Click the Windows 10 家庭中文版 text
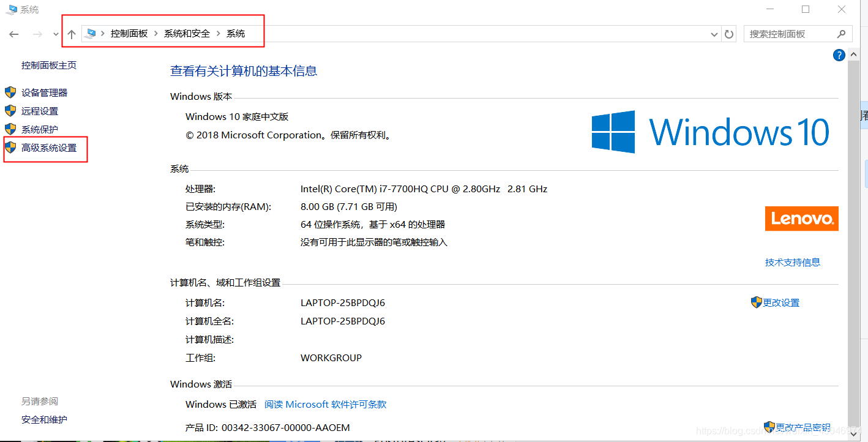 [237, 117]
